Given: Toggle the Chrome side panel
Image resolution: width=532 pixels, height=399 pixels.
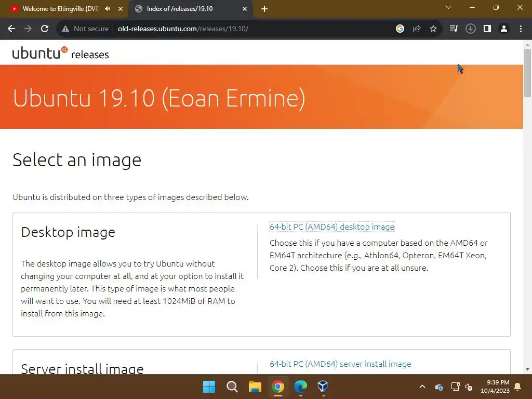Looking at the screenshot, I should point(487,29).
